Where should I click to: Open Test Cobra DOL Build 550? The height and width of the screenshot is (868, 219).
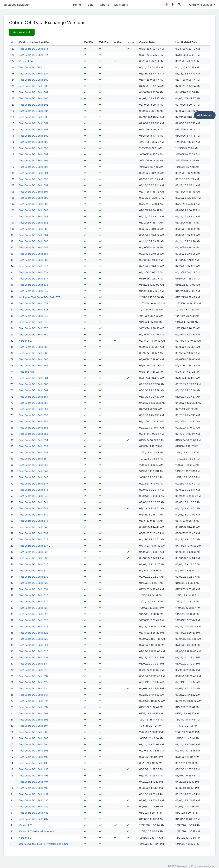[33, 465]
